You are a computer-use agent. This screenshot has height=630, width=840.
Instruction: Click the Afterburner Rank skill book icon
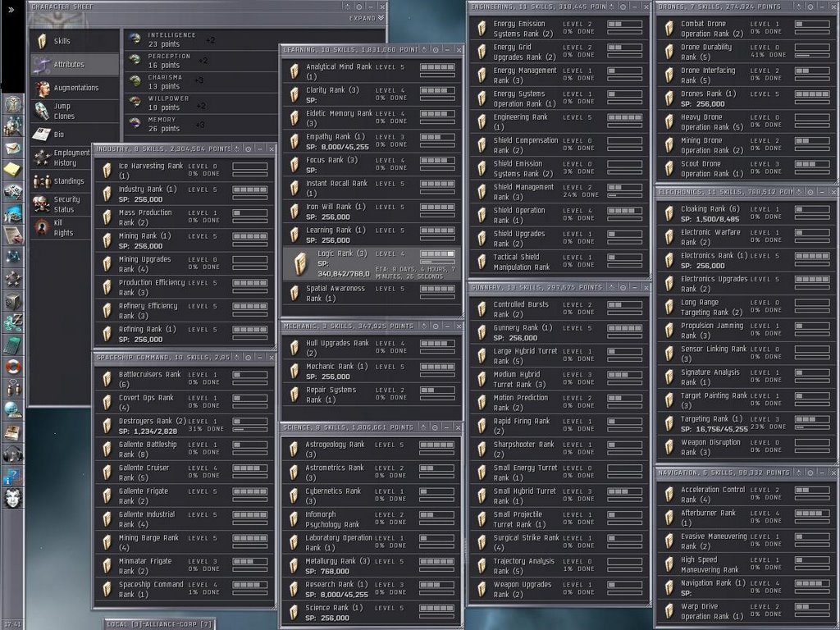(x=669, y=518)
